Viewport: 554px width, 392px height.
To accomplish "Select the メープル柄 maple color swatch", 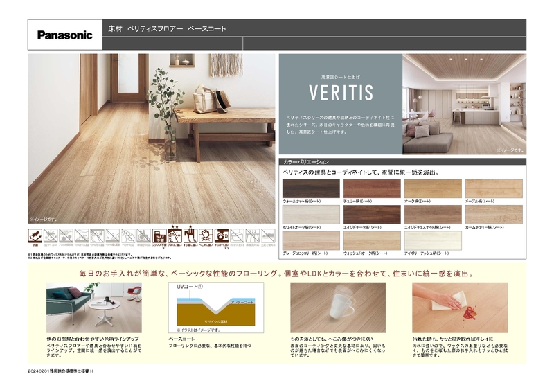I will [x=494, y=188].
